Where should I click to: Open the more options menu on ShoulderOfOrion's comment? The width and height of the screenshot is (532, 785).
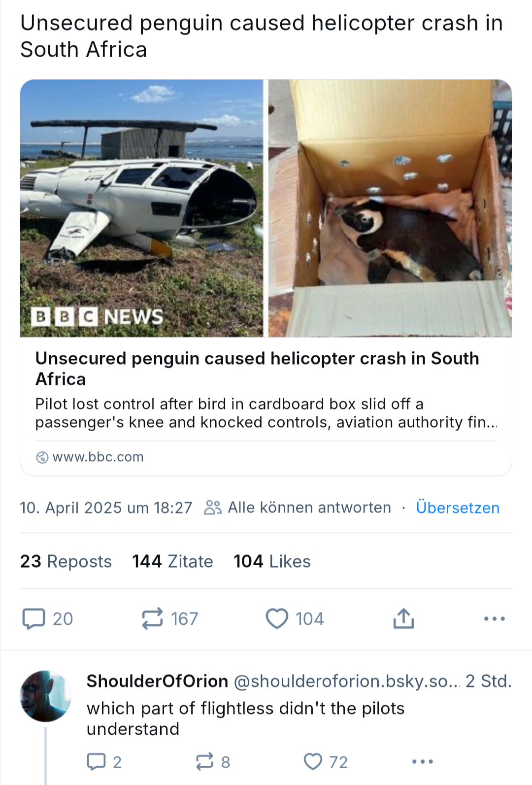(423, 762)
